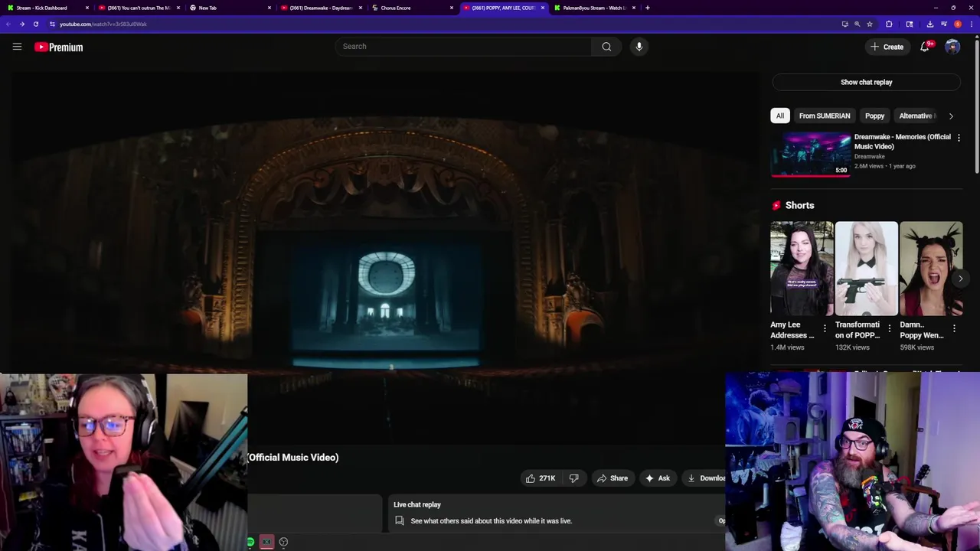Open Spotify from the taskbar
The height and width of the screenshot is (551, 980).
pyautogui.click(x=250, y=542)
